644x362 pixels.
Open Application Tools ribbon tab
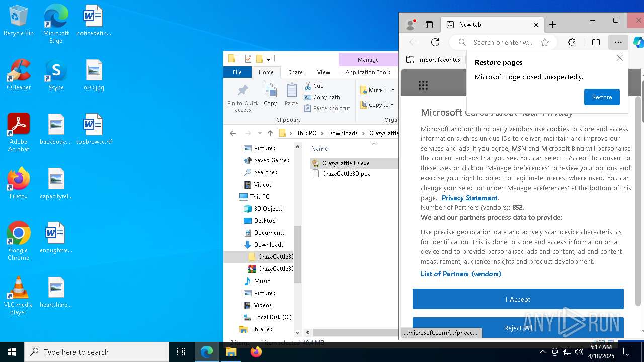coord(368,72)
